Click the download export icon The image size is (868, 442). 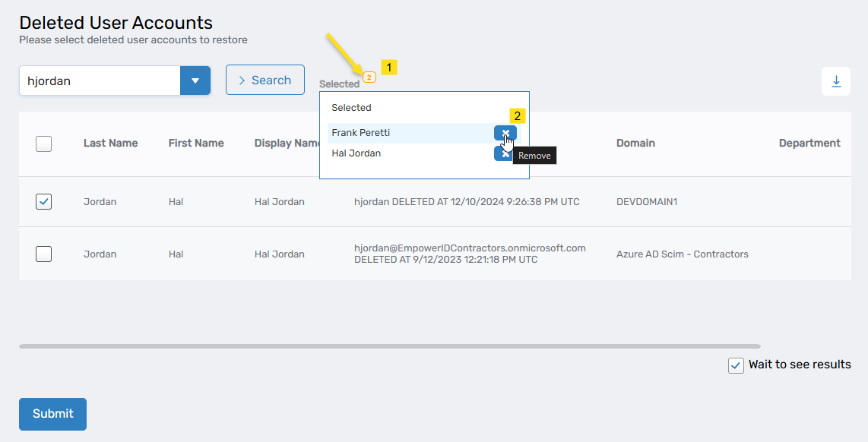(835, 81)
